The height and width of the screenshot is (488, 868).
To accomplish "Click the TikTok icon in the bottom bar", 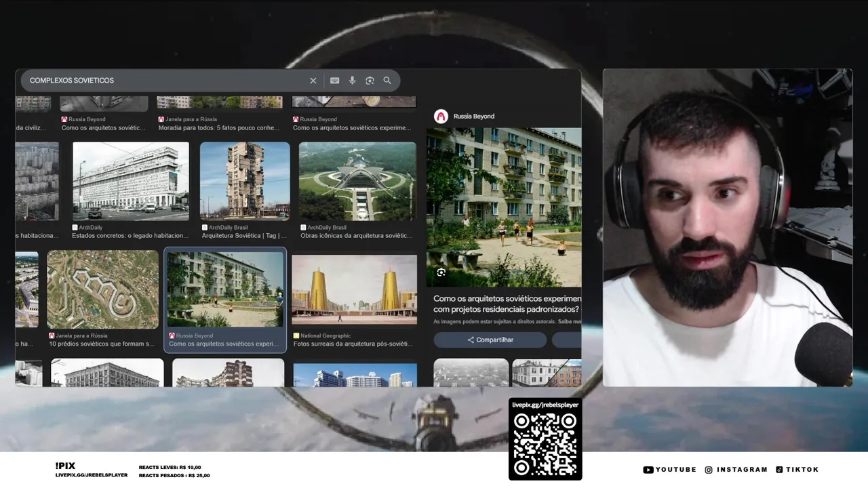I will point(779,470).
